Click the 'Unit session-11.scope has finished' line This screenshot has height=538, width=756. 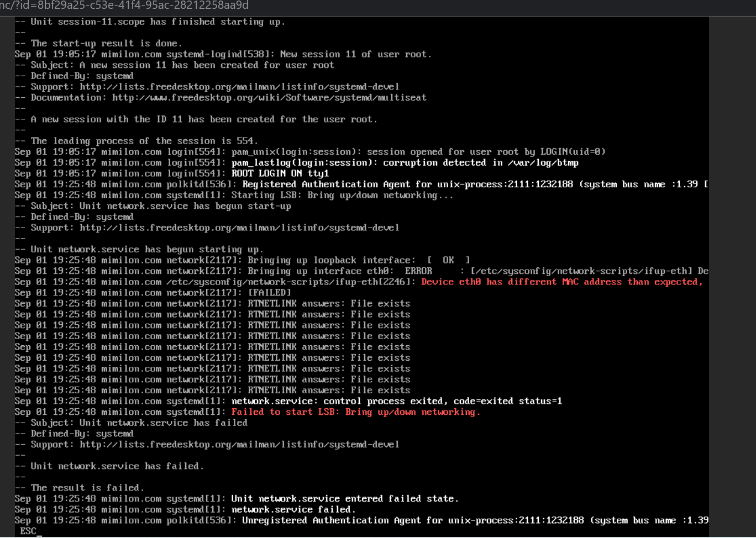[150, 22]
